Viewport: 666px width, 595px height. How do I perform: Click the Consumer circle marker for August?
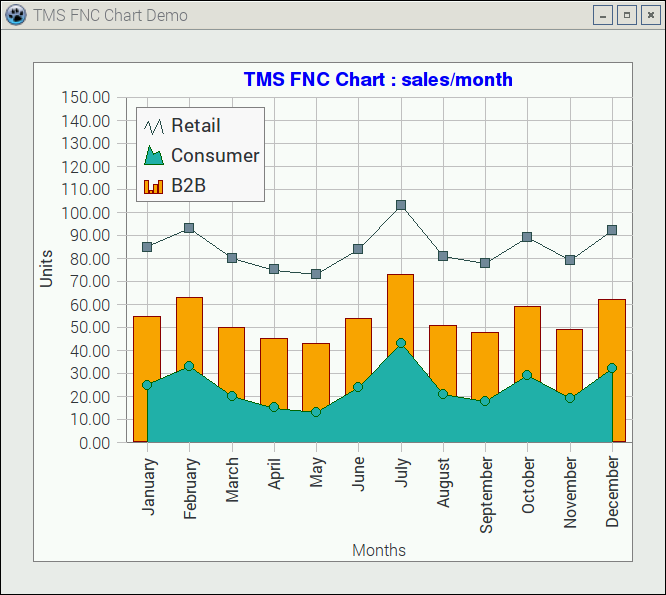(x=443, y=394)
